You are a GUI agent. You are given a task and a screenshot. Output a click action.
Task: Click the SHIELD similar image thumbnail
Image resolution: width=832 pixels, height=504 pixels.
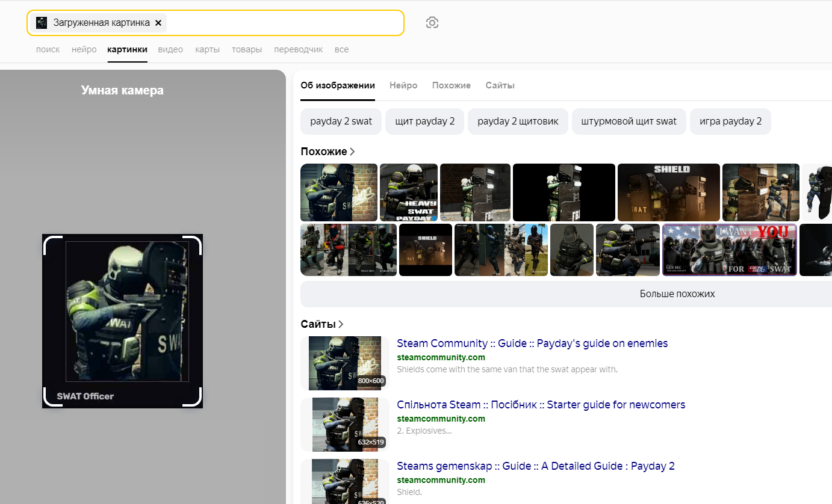(x=668, y=192)
